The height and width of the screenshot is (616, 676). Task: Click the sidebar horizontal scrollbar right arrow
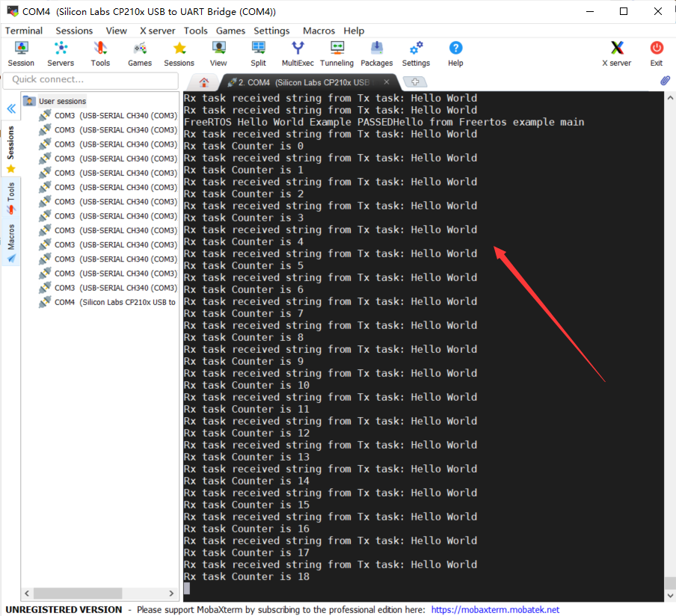171,593
